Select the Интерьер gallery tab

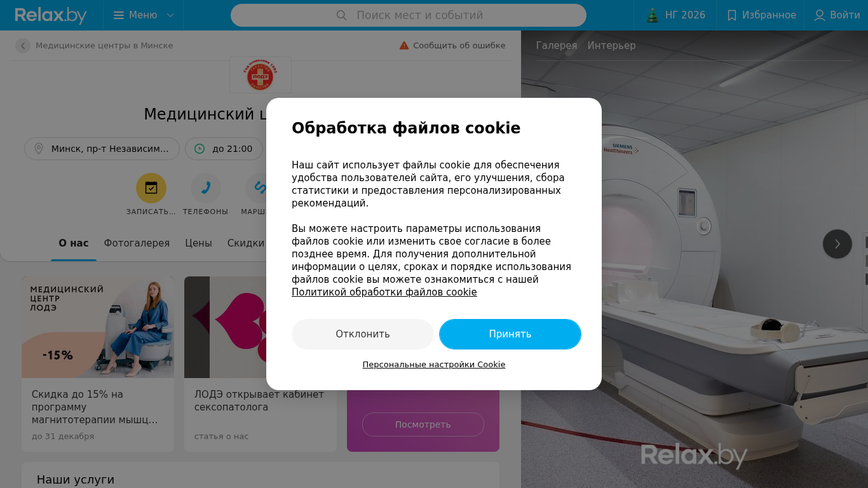tap(611, 46)
